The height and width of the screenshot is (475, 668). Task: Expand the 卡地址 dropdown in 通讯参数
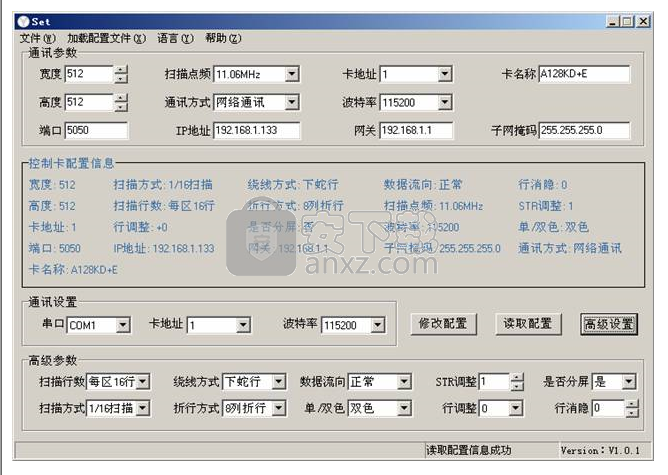444,74
